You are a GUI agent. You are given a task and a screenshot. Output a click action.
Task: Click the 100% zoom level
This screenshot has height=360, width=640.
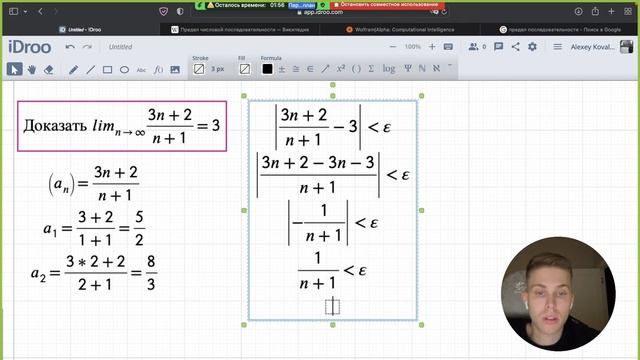click(x=413, y=47)
